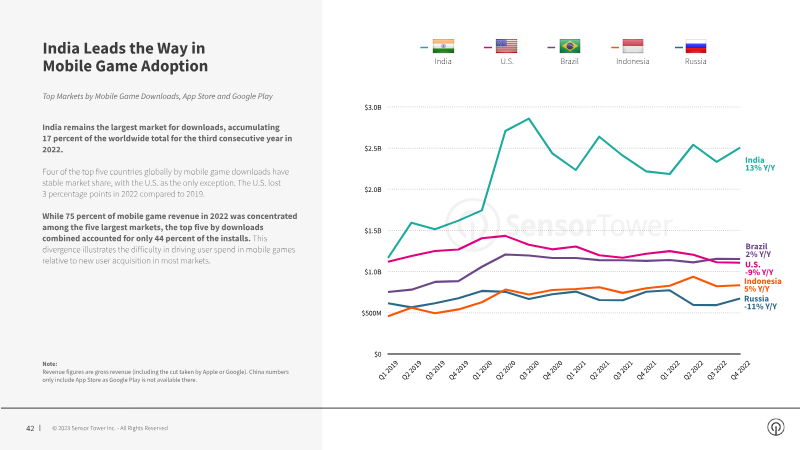This screenshot has height=450, width=800.
Task: Click the U.S. -9% Y/Y series label
Action: click(759, 268)
